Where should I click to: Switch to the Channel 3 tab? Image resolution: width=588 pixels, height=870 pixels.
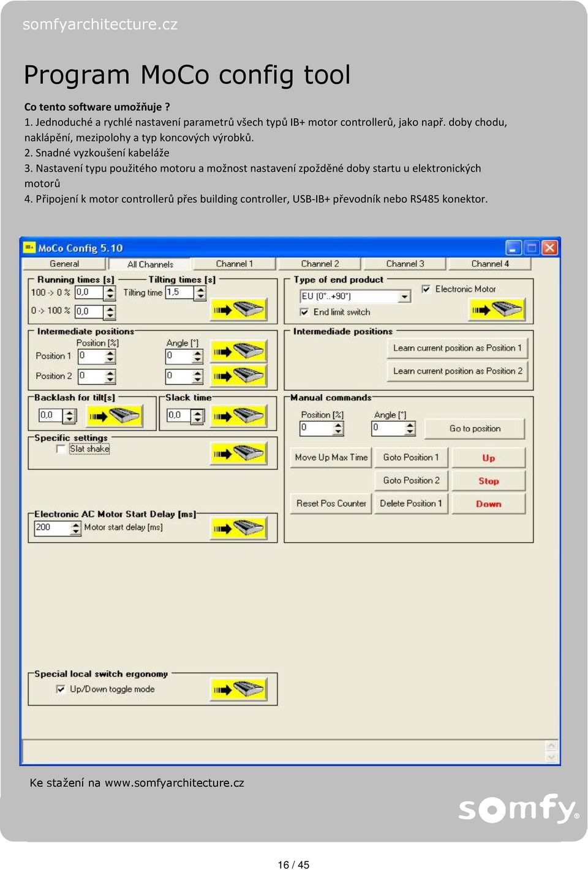[405, 264]
